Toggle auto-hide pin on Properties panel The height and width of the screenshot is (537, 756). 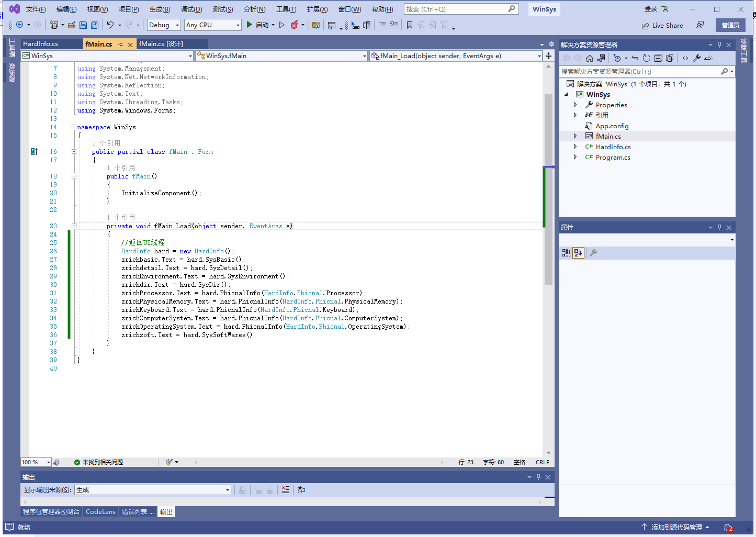coord(719,227)
